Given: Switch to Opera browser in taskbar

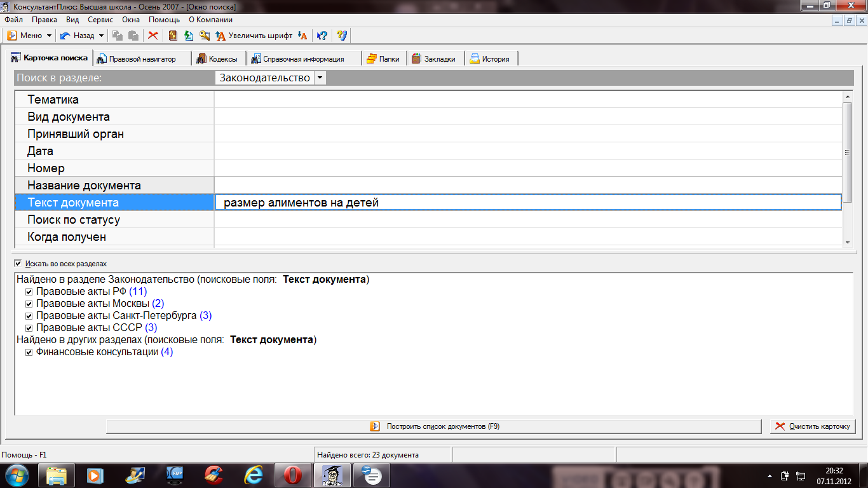Looking at the screenshot, I should [292, 475].
